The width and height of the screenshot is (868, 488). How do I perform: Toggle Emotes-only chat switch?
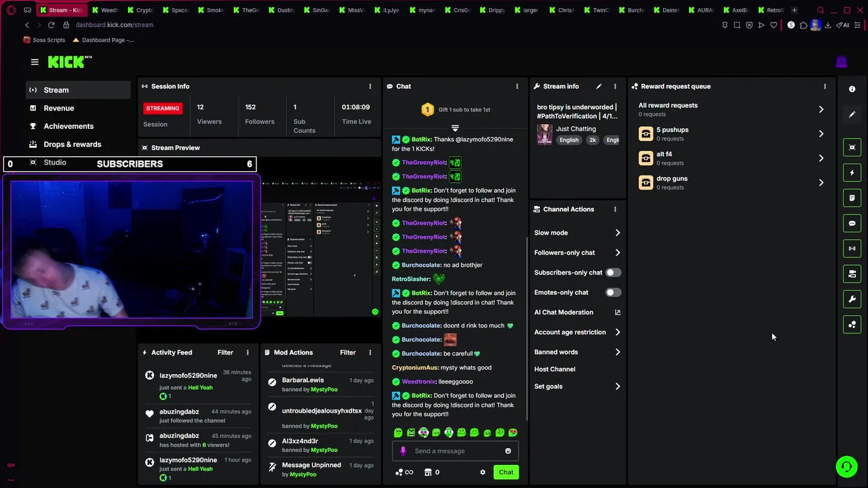[612, 292]
